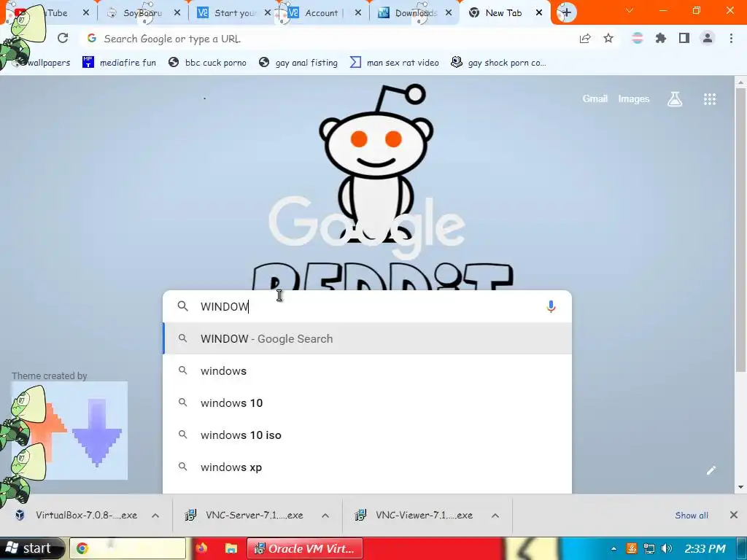Click the network tray icon
Image resolution: width=747 pixels, height=560 pixels.
pos(649,548)
